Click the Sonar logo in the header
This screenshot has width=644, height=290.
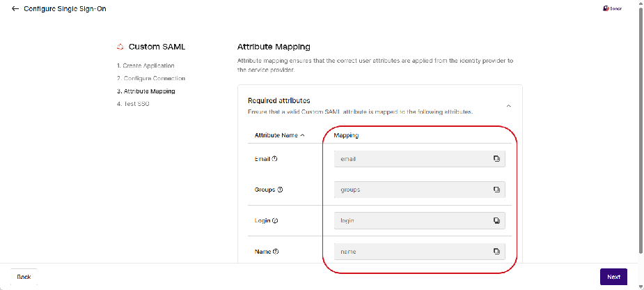click(x=611, y=8)
